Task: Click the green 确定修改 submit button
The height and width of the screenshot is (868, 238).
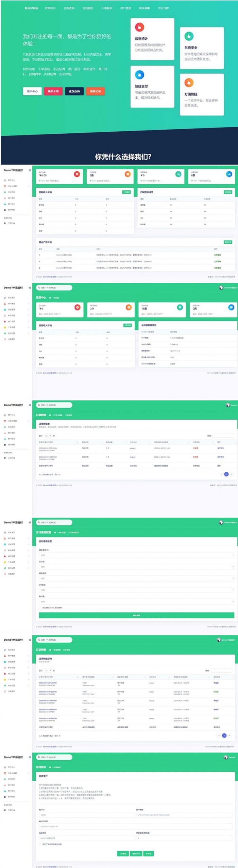Action: [136, 615]
